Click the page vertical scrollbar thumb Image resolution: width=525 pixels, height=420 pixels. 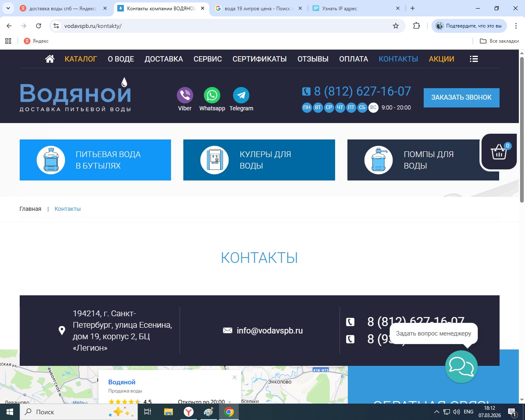(x=522, y=130)
